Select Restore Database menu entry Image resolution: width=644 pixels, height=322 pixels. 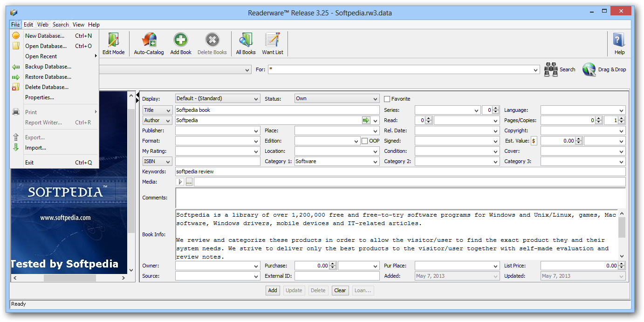point(54,77)
